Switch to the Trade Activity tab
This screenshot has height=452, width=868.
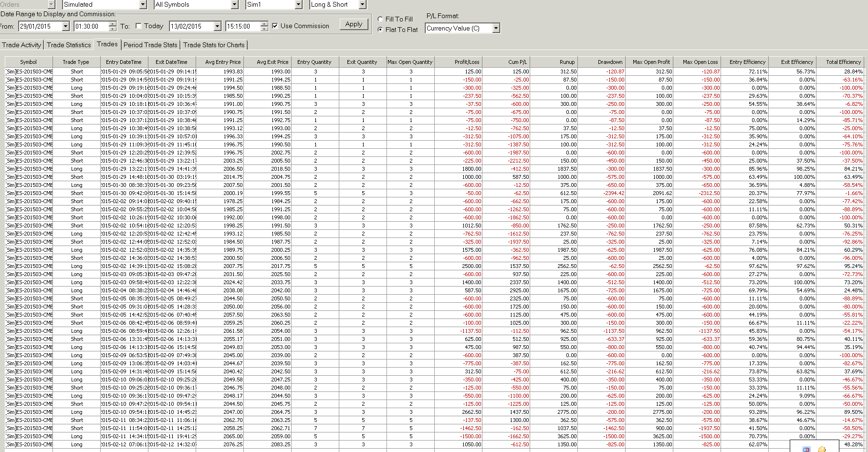coord(21,45)
